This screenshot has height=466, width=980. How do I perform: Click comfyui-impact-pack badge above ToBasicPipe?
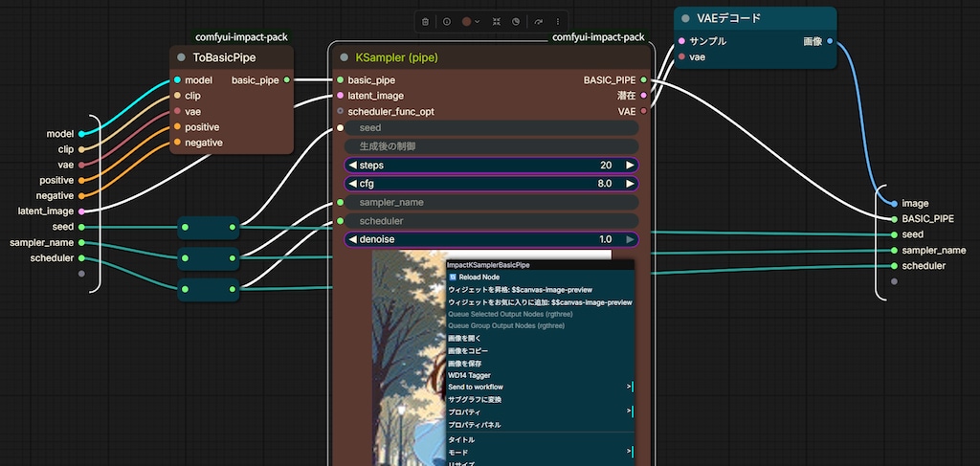[x=241, y=37]
